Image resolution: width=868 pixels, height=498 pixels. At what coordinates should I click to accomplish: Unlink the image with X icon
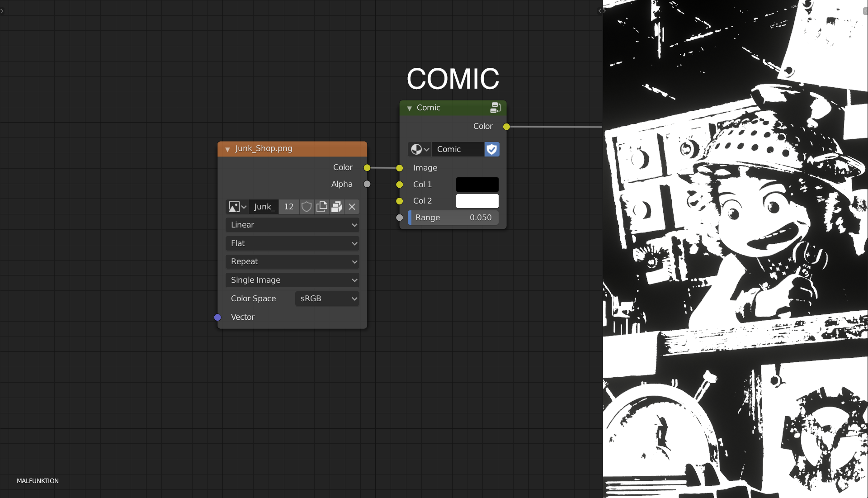pos(352,207)
